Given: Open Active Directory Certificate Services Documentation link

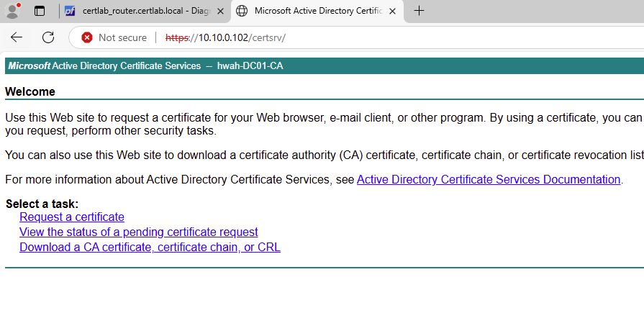Looking at the screenshot, I should point(488,180).
